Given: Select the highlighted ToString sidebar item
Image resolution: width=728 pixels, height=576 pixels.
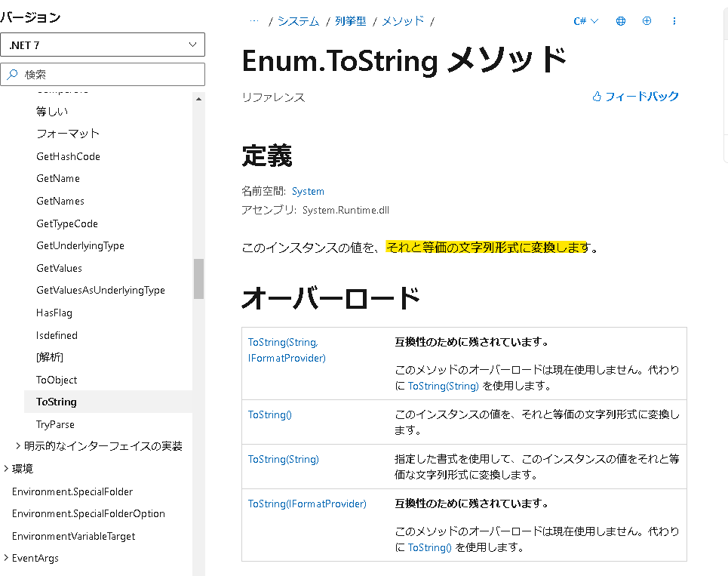Looking at the screenshot, I should [x=108, y=402].
